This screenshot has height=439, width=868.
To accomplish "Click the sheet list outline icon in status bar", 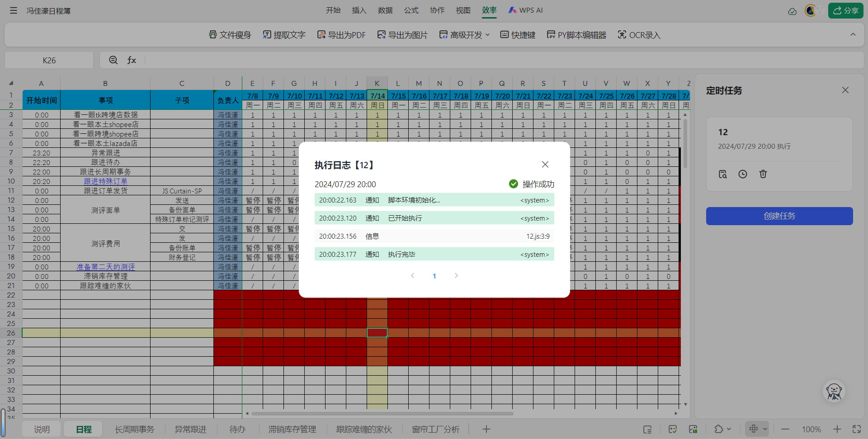I will point(647,430).
